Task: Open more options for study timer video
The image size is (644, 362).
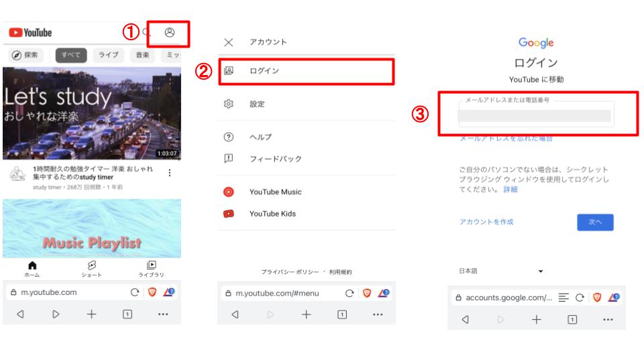Action: pyautogui.click(x=170, y=173)
